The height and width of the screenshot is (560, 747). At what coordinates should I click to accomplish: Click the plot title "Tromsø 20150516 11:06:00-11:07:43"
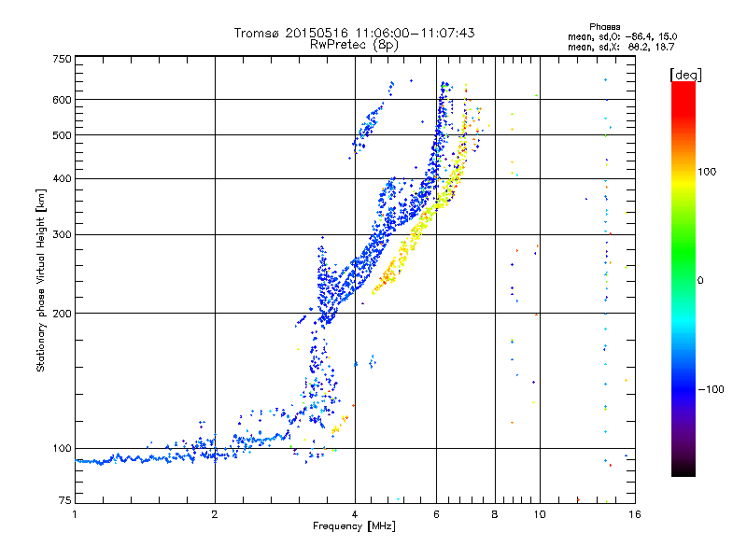(355, 33)
